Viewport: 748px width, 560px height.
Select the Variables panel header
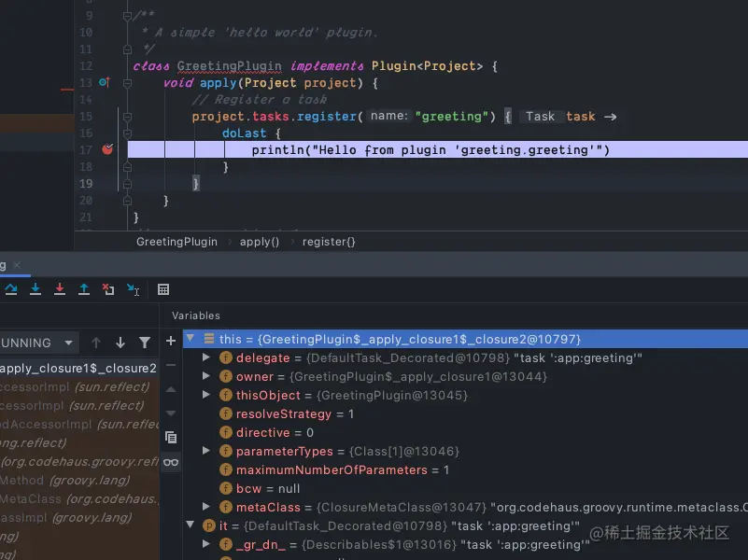click(195, 315)
